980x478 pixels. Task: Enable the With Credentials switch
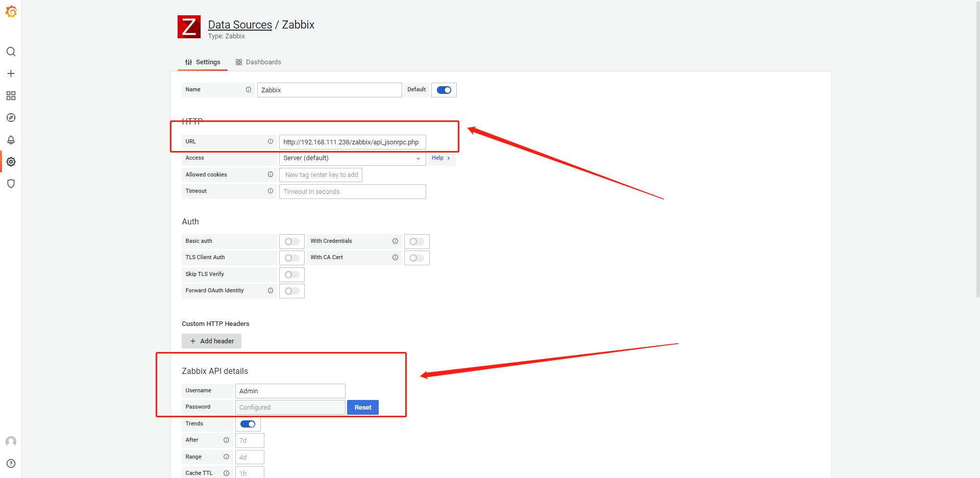tap(417, 242)
